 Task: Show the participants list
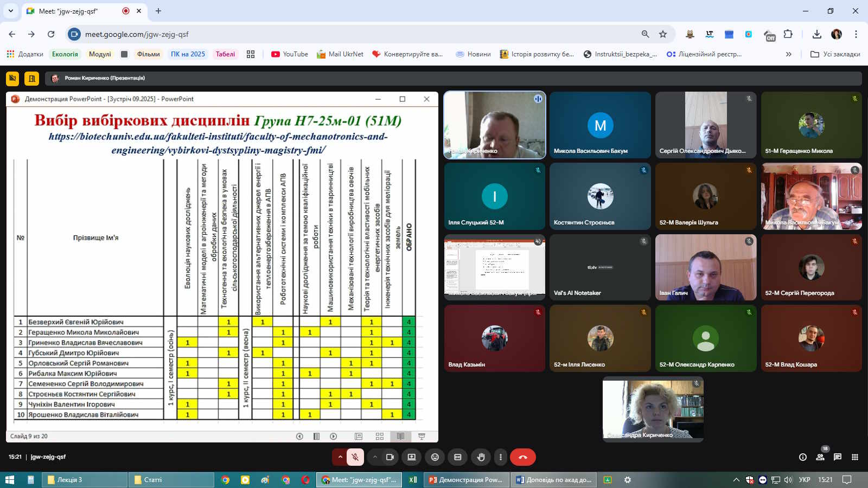click(x=820, y=457)
